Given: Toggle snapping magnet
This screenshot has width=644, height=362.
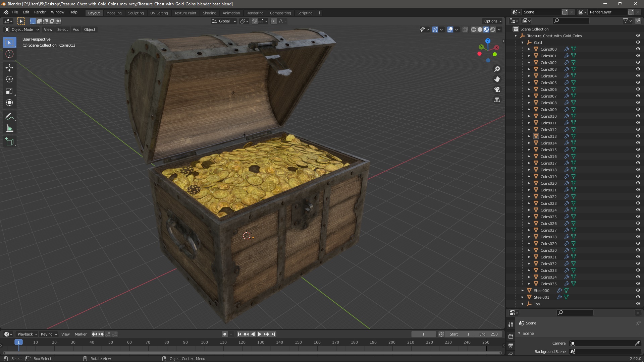Looking at the screenshot, I should pyautogui.click(x=255, y=21).
